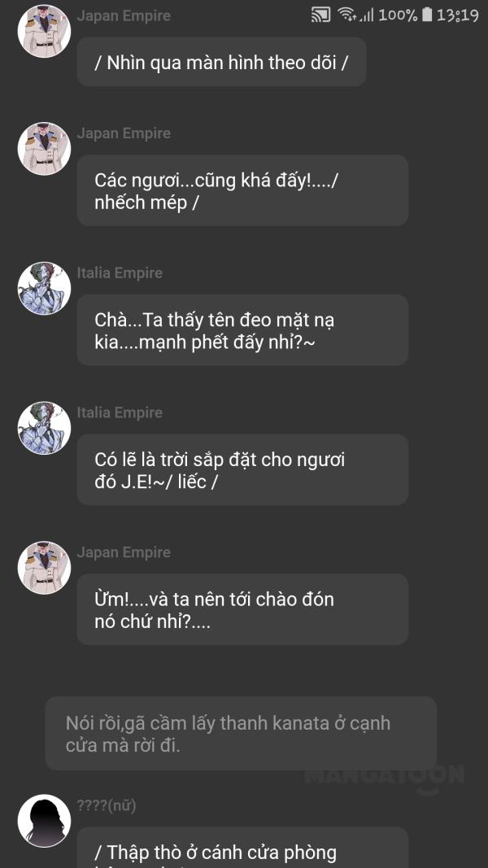Tap the Wi-Fi signal icon
Screen dimensions: 488x868
(x=347, y=15)
